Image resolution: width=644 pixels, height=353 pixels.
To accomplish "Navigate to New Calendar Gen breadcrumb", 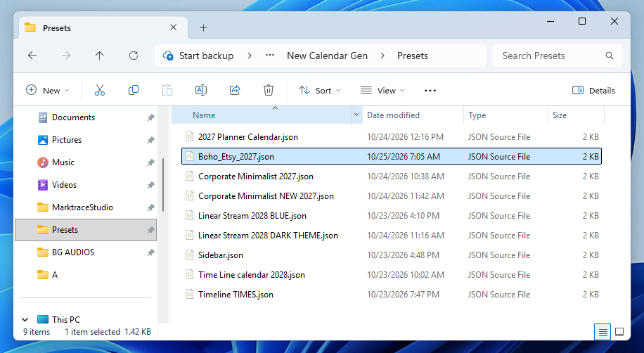I will tap(327, 56).
